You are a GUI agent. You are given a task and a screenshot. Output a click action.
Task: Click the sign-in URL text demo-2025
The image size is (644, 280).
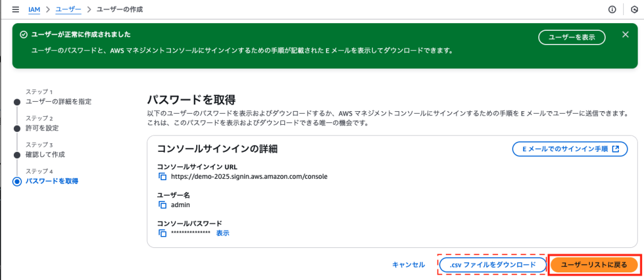coord(249,176)
